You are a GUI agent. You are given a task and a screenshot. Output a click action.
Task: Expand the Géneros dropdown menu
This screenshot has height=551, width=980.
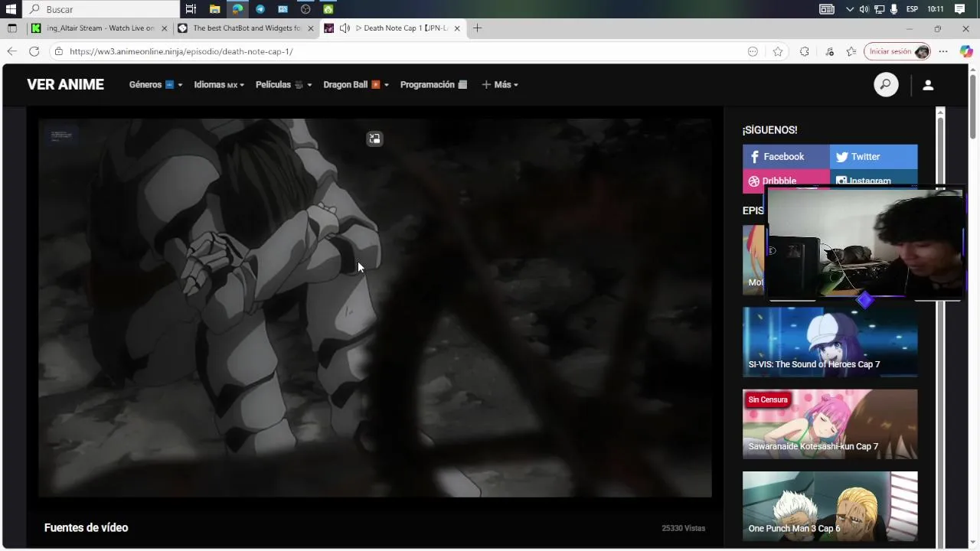[x=155, y=85]
